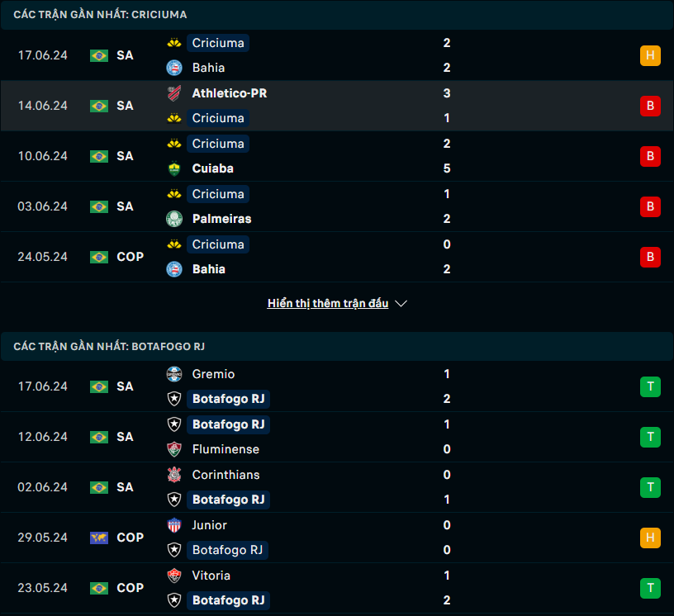Open Cuiaba team name link
674x616 pixels.
[213, 168]
